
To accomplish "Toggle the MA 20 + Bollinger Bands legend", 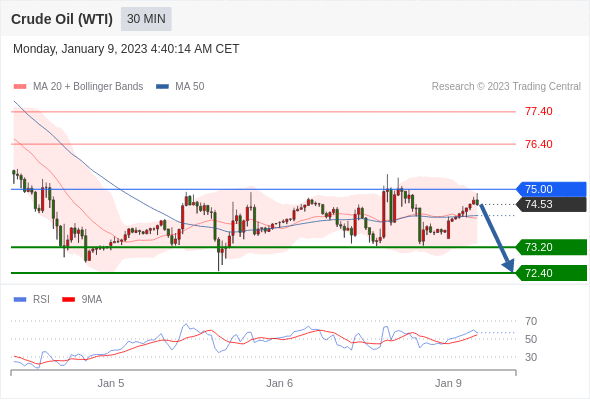I will coord(78,87).
